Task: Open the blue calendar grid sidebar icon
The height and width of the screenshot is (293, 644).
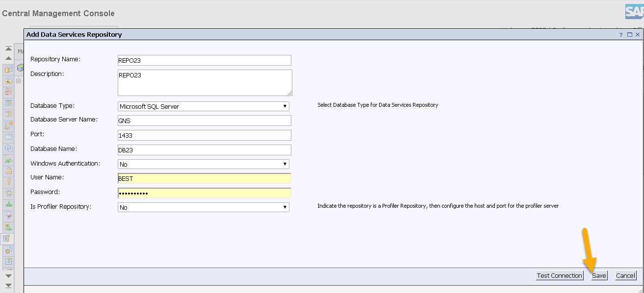Action: tap(8, 103)
